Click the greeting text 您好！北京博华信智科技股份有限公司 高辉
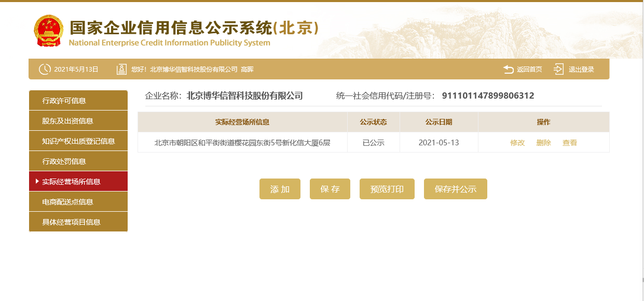Image resolution: width=644 pixels, height=301 pixels. point(192,70)
